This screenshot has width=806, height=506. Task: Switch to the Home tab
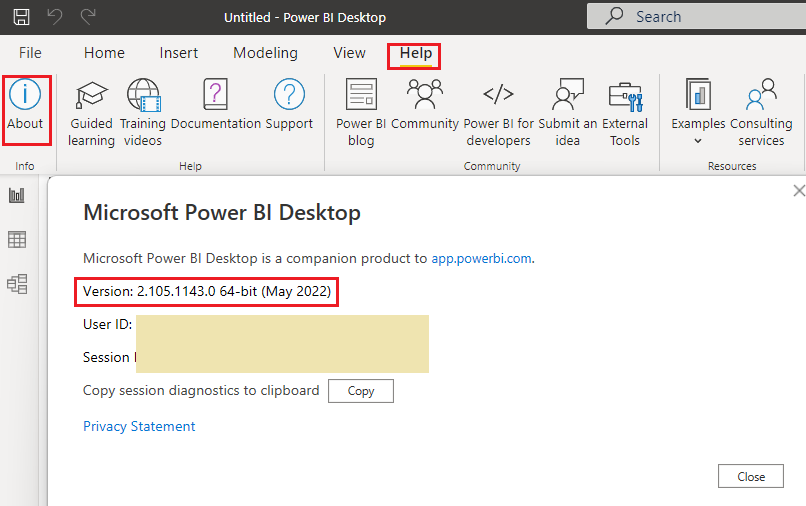click(104, 53)
